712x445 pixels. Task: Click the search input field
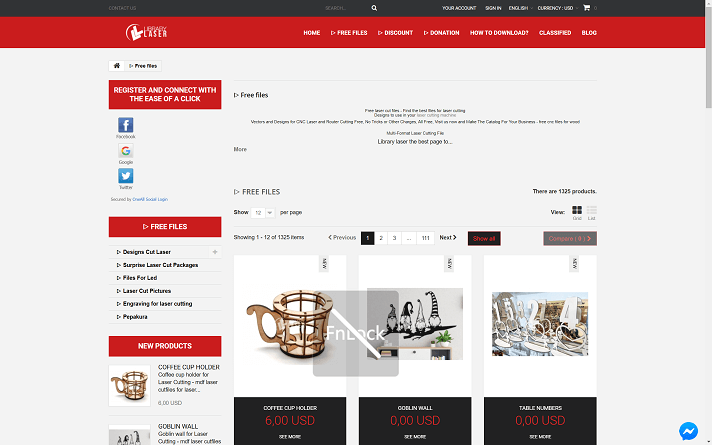click(x=346, y=8)
